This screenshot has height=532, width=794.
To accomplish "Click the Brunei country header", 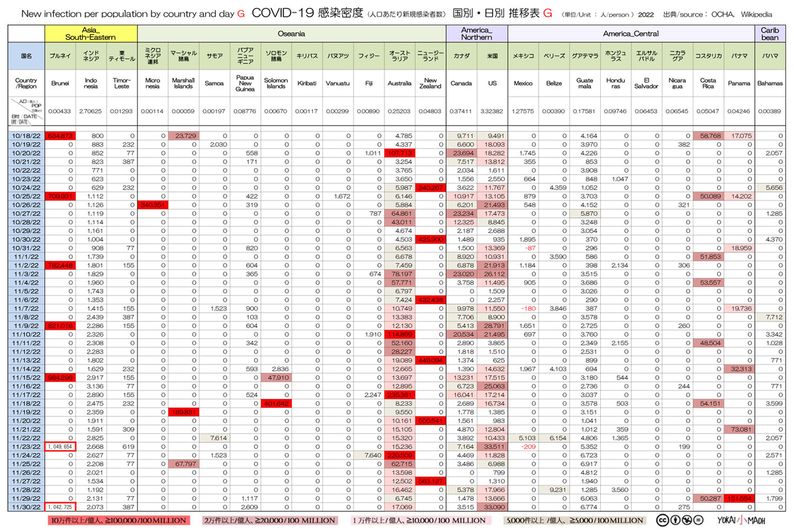I will (x=60, y=84).
